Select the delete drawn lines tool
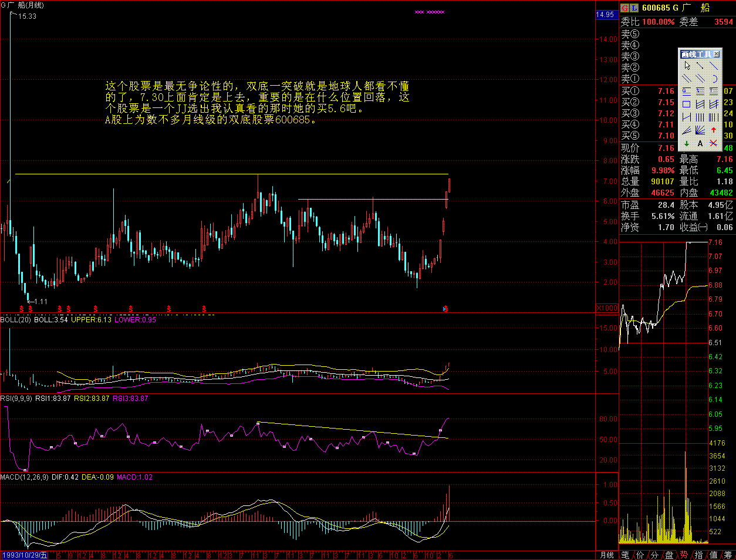This screenshot has width=736, height=560. click(714, 143)
